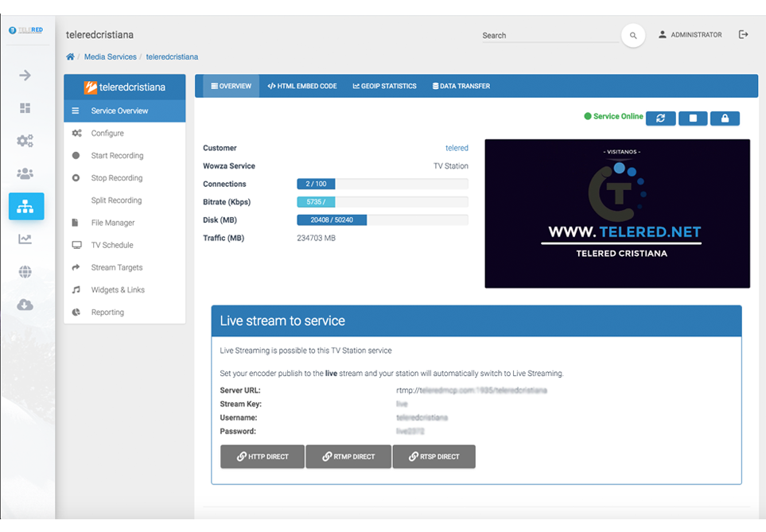Click the Bitrate 5735 progress bar
This screenshot has height=532, width=766.
(383, 202)
